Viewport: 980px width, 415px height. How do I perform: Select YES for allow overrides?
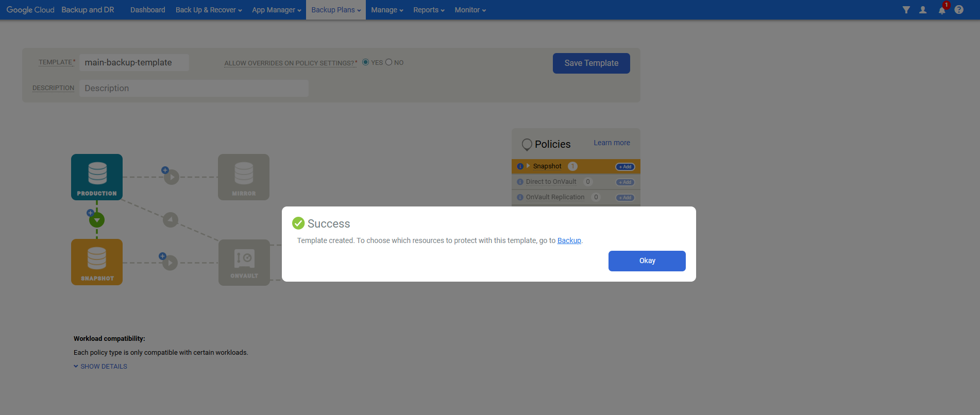(365, 62)
